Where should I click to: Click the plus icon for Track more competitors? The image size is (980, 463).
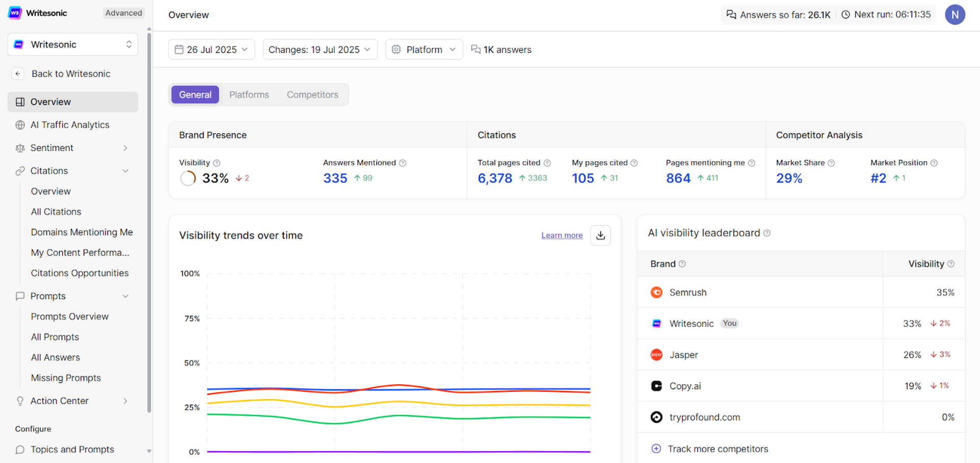click(x=656, y=449)
